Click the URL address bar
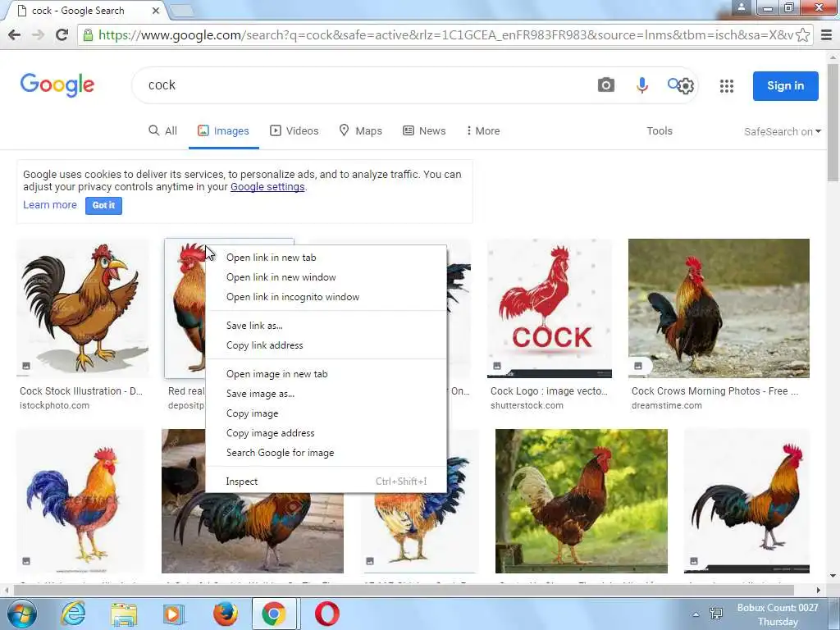Viewport: 840px width, 630px height. [x=445, y=35]
